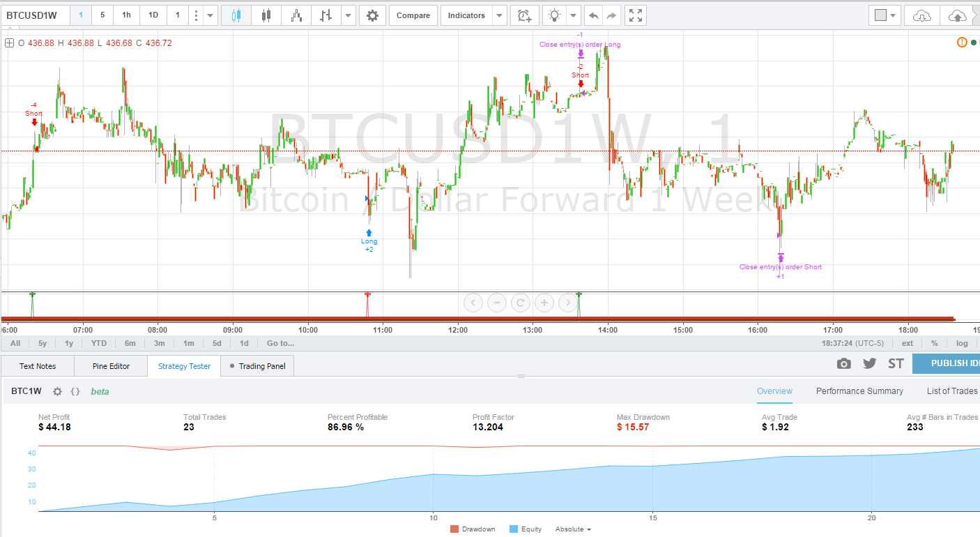Edit the BTCUSD1W symbol field
The height and width of the screenshot is (537, 980).
[x=36, y=15]
